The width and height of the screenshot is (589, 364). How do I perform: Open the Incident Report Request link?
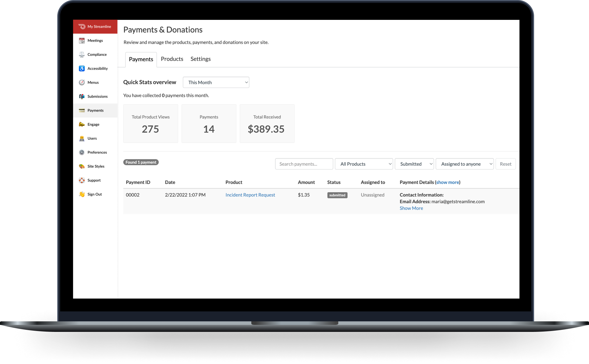pyautogui.click(x=250, y=195)
